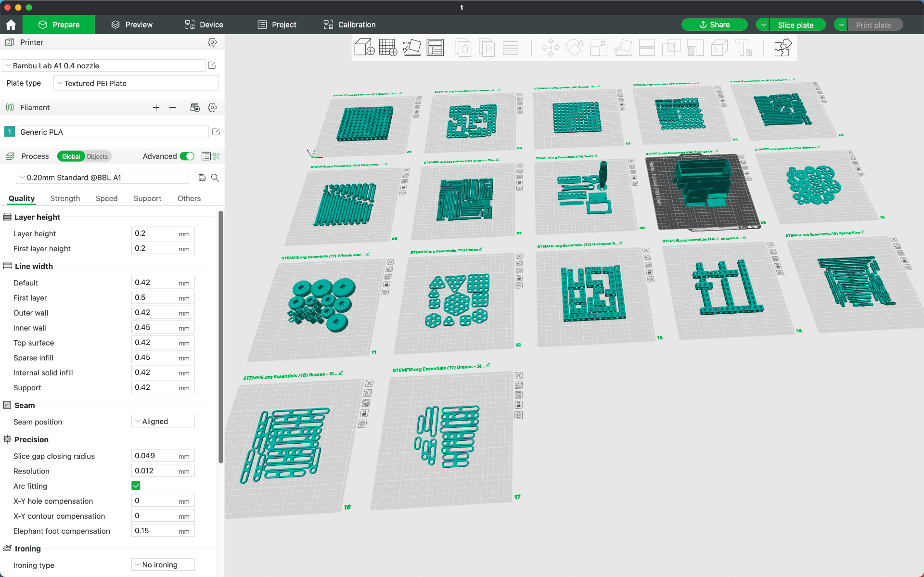
Task: Select the Quality settings tab
Action: coord(21,198)
